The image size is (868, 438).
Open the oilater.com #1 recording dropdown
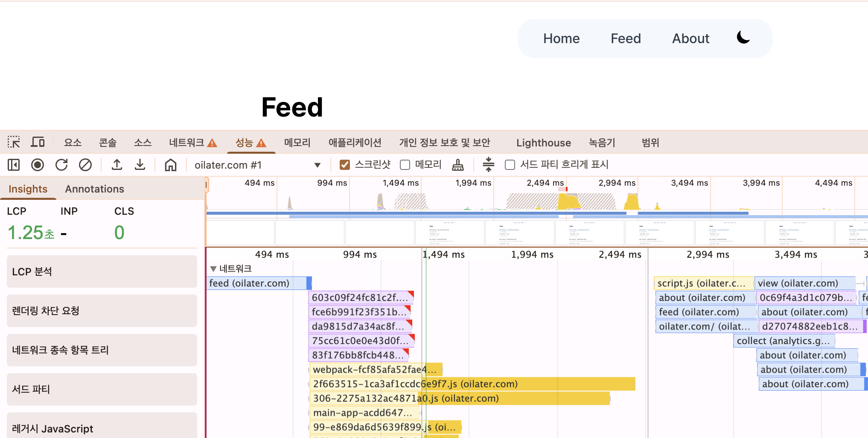(258, 165)
